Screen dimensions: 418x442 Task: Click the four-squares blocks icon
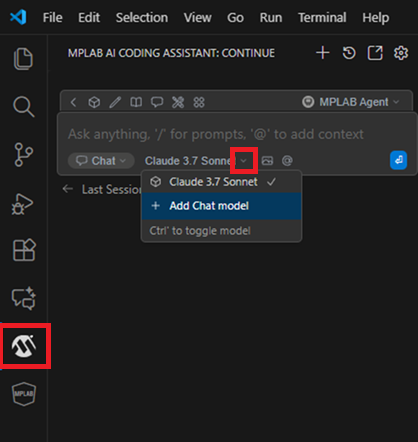(x=199, y=102)
